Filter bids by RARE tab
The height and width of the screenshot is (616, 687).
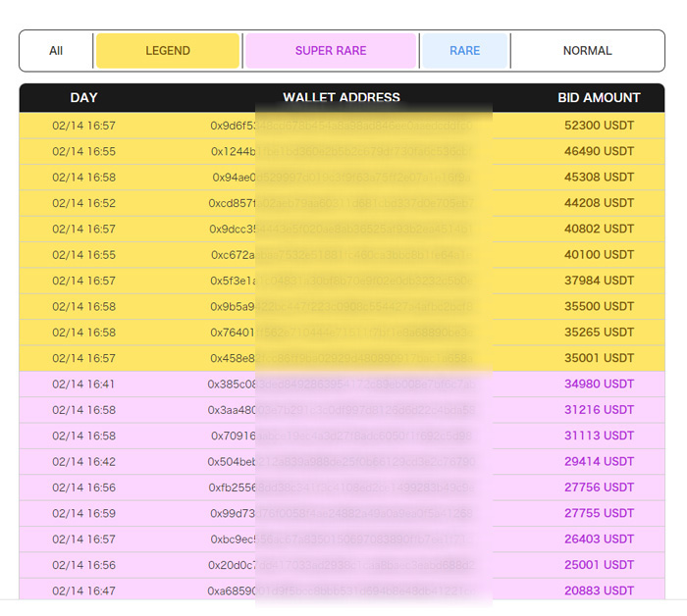[464, 51]
